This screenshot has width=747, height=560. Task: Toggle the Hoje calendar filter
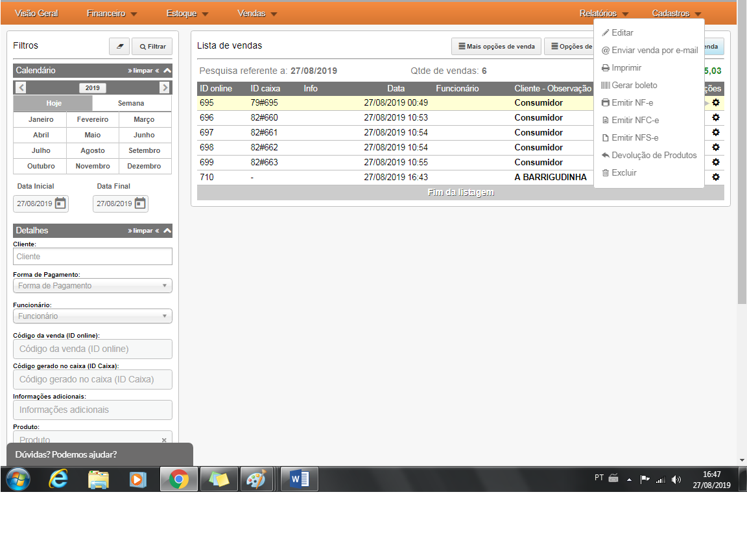[x=53, y=104]
